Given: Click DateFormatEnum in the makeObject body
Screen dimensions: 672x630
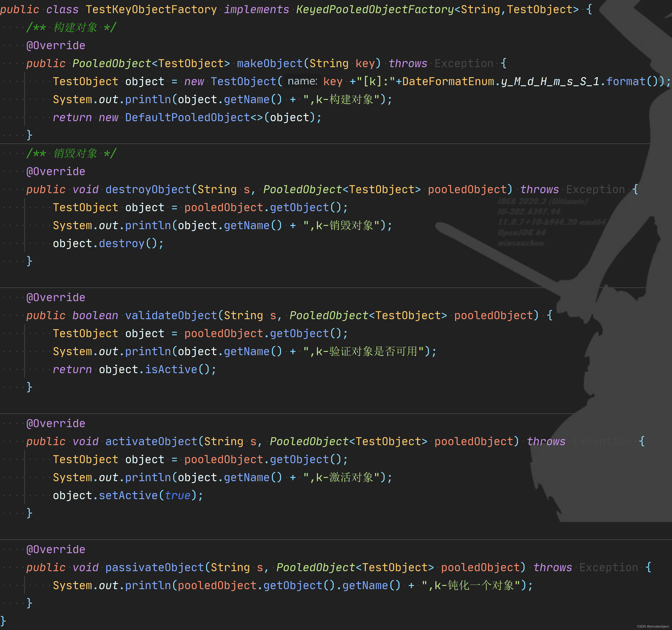Looking at the screenshot, I should coord(448,81).
